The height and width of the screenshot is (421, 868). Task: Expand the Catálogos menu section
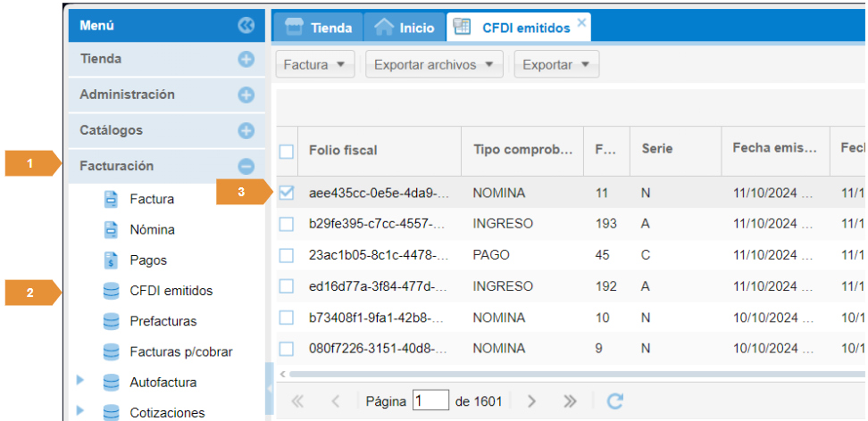[x=246, y=130]
